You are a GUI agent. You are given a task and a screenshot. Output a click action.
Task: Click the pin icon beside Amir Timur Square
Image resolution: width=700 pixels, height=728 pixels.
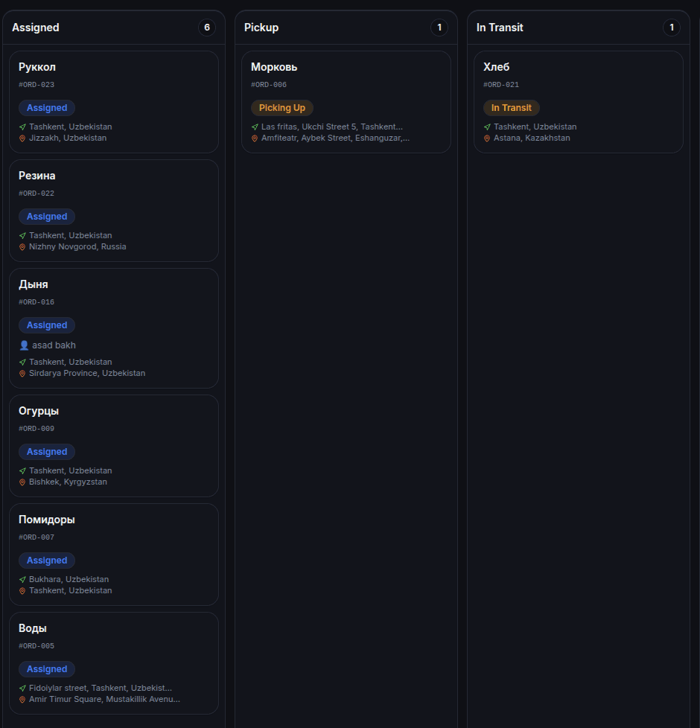click(22, 700)
